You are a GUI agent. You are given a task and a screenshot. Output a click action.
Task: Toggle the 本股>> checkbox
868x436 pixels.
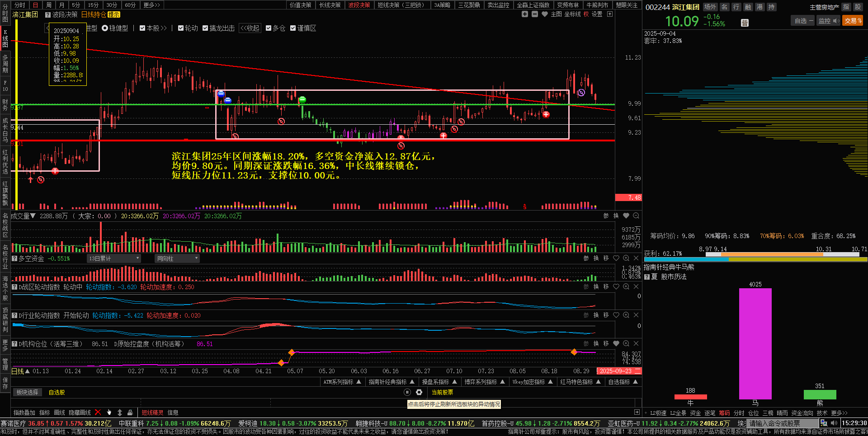[x=142, y=28]
